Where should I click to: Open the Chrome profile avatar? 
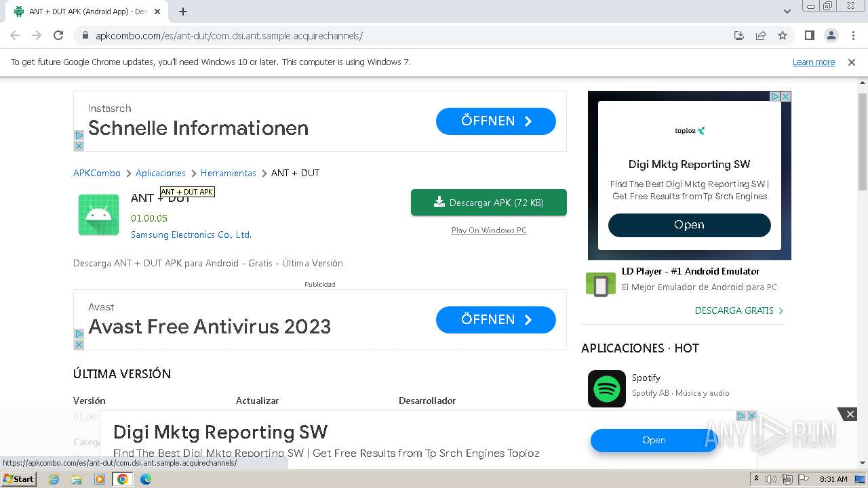tap(831, 36)
